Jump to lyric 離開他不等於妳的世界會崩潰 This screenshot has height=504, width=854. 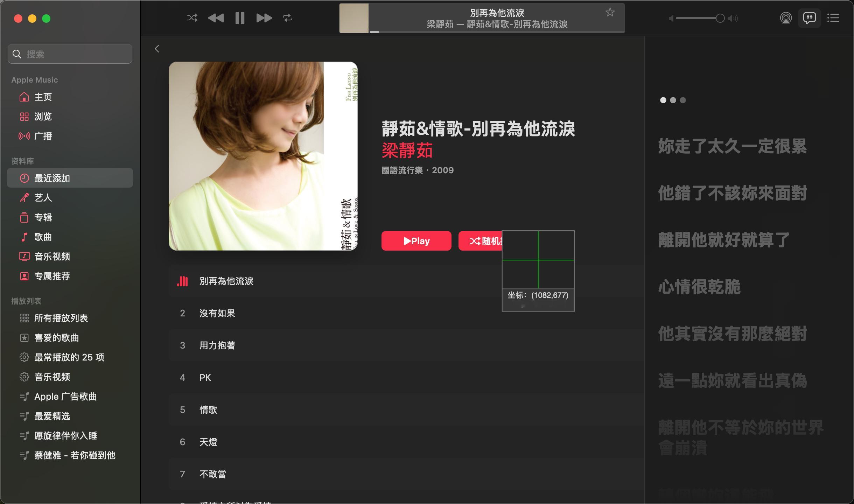[741, 437]
